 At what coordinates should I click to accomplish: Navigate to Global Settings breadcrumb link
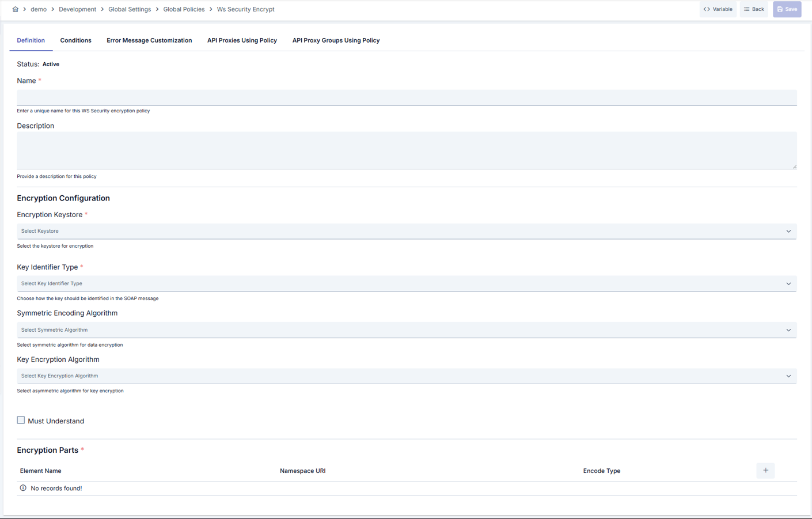click(130, 9)
